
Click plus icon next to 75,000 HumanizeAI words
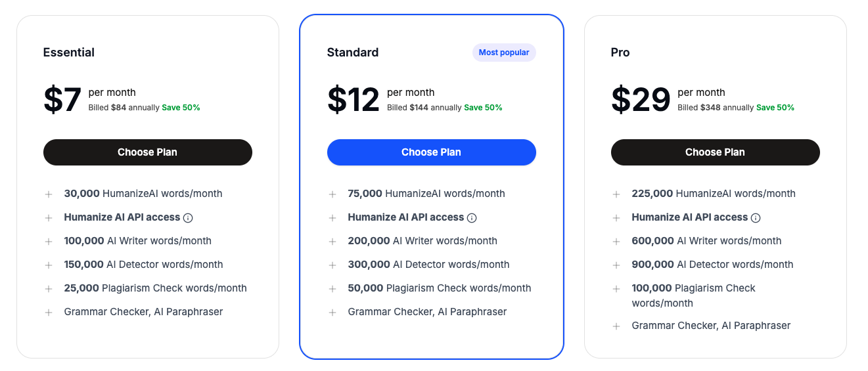pyautogui.click(x=332, y=194)
